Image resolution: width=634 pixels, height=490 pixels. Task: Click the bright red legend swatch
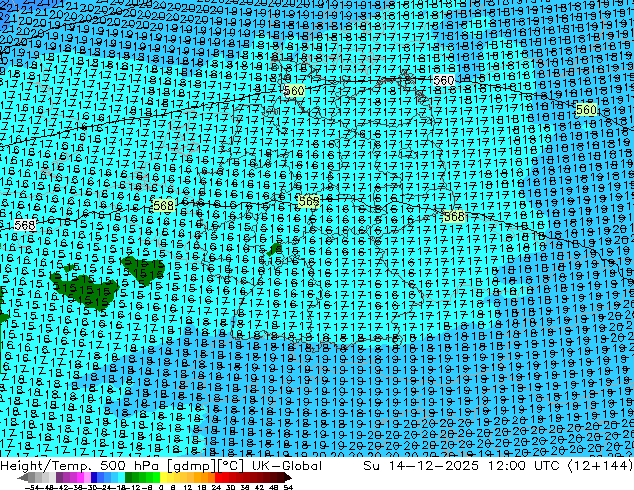(x=218, y=477)
